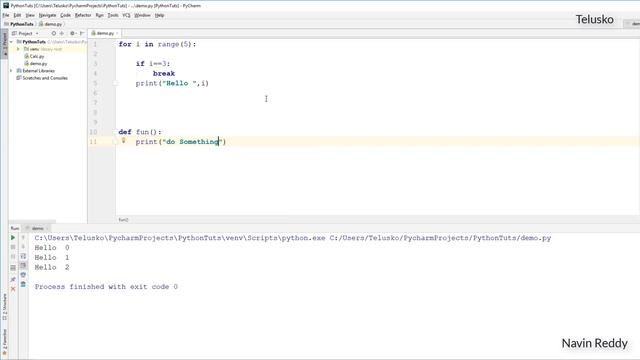Open the View menu
640x360 pixels.
[30, 15]
